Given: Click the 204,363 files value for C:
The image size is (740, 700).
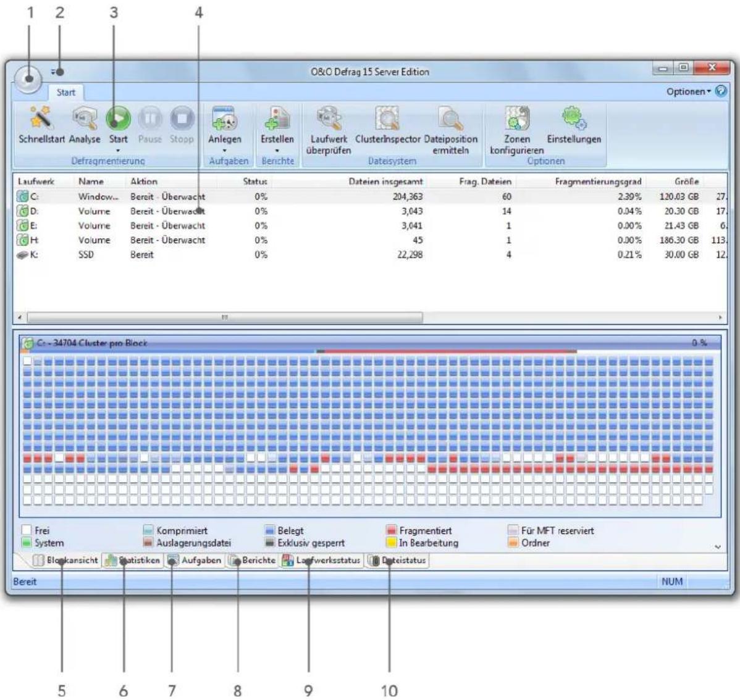Looking at the screenshot, I should point(408,196).
